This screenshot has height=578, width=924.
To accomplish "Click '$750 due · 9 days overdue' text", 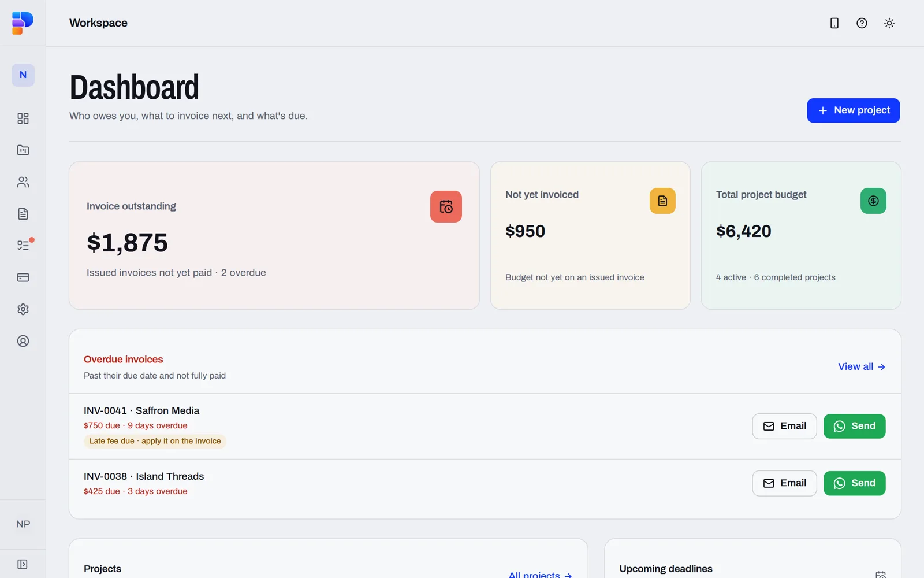I will [x=135, y=425].
